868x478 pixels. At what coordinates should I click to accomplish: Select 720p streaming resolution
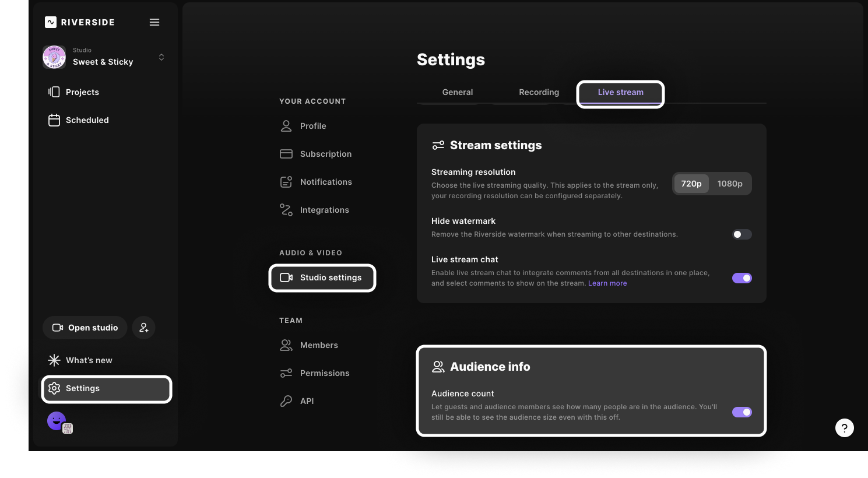pos(691,184)
